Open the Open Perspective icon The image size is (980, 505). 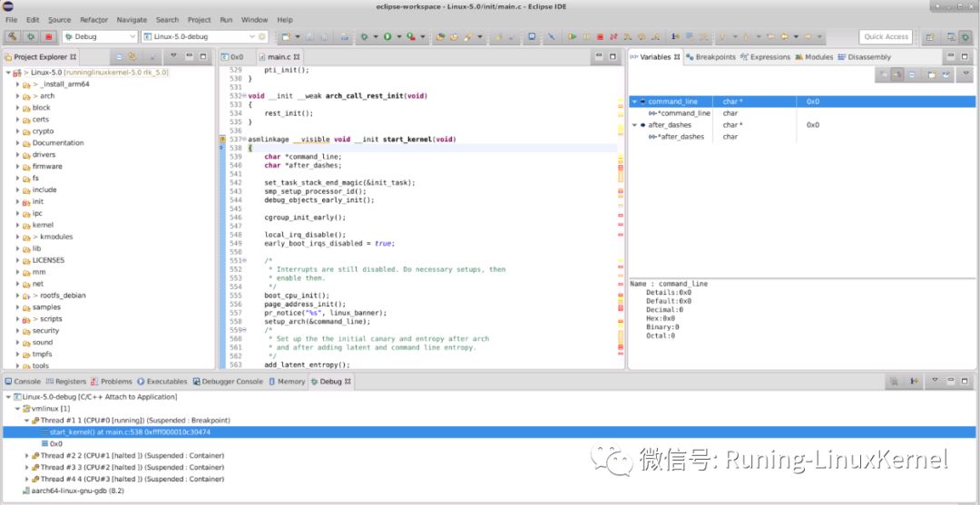pos(929,37)
